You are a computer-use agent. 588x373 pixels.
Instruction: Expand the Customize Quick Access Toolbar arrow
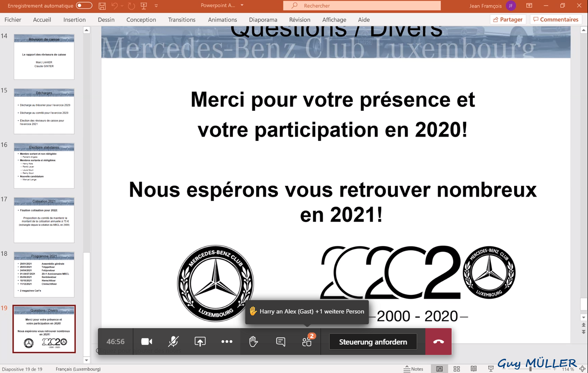click(x=156, y=6)
